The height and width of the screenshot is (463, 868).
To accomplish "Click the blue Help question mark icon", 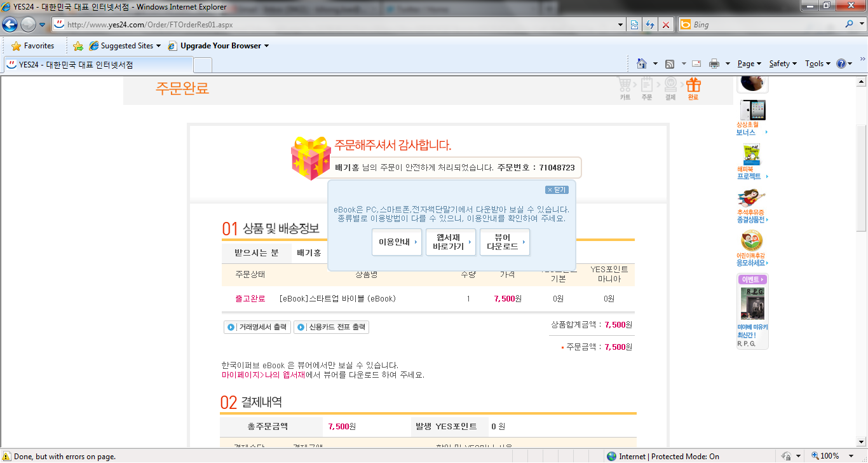I will point(841,64).
